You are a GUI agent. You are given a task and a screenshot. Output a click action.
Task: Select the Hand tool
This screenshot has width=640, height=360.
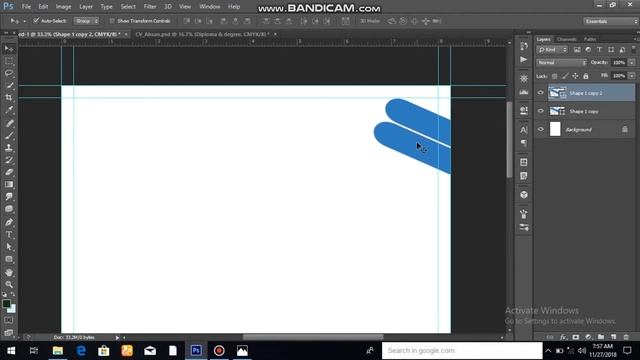pos(9,272)
